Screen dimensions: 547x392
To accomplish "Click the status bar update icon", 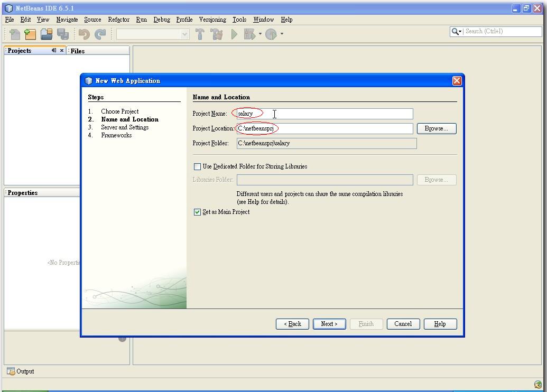I will [x=538, y=384].
